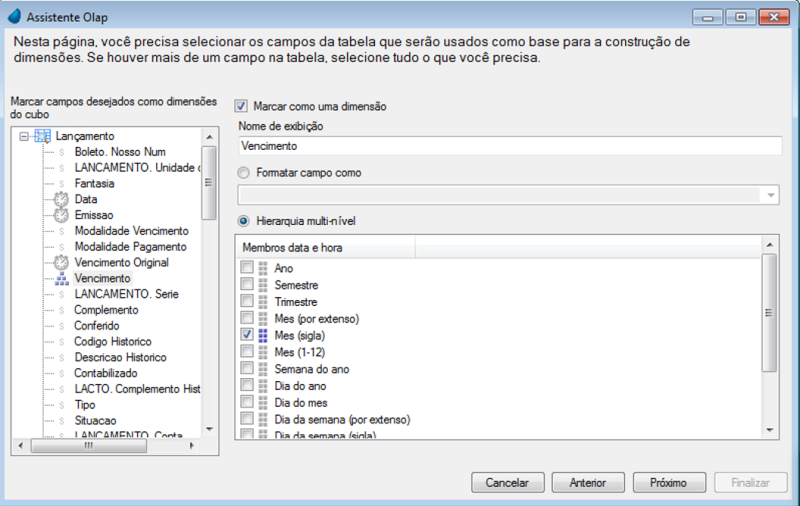Screen dimensions: 800x506
Task: Check the Semestre member checkbox
Action: (x=247, y=284)
